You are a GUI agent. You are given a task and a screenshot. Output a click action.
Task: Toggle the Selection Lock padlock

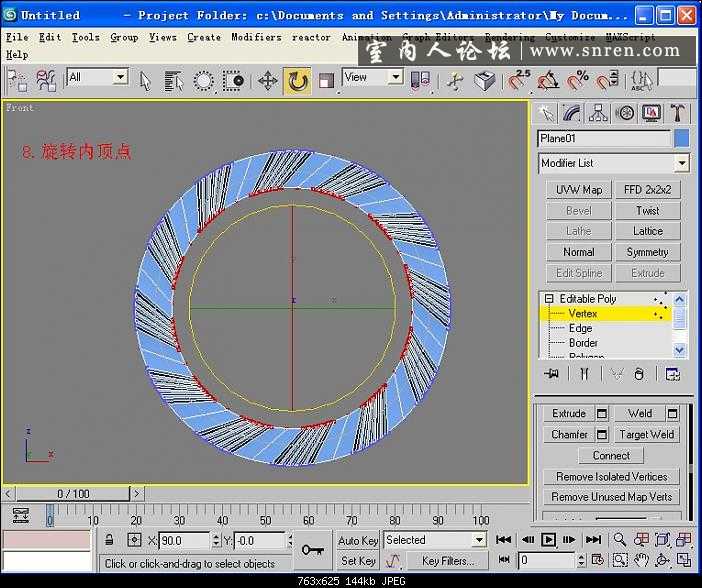pyautogui.click(x=110, y=540)
